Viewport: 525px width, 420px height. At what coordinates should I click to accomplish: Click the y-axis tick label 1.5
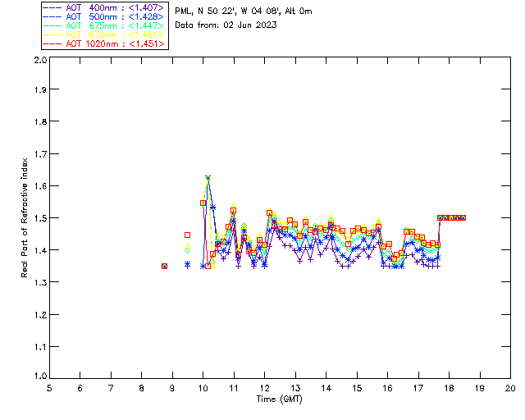[40, 218]
